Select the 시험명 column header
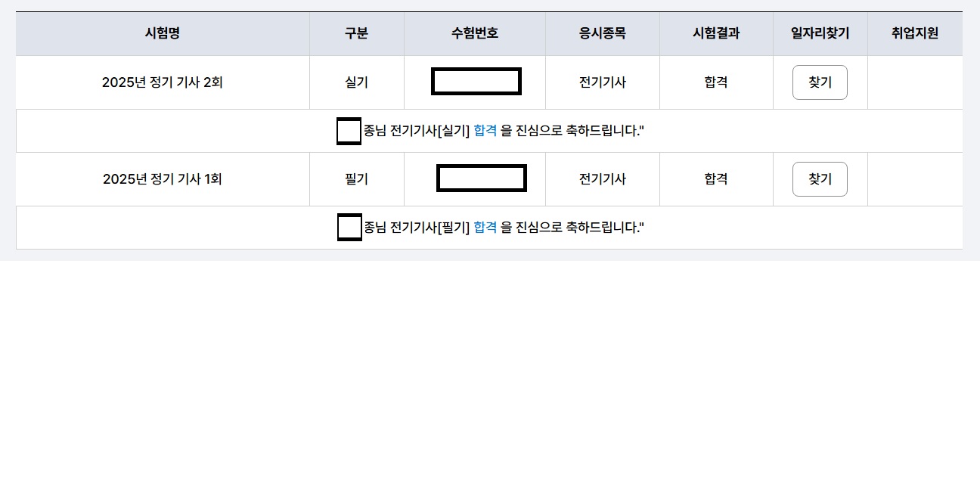The image size is (980, 490). click(163, 33)
